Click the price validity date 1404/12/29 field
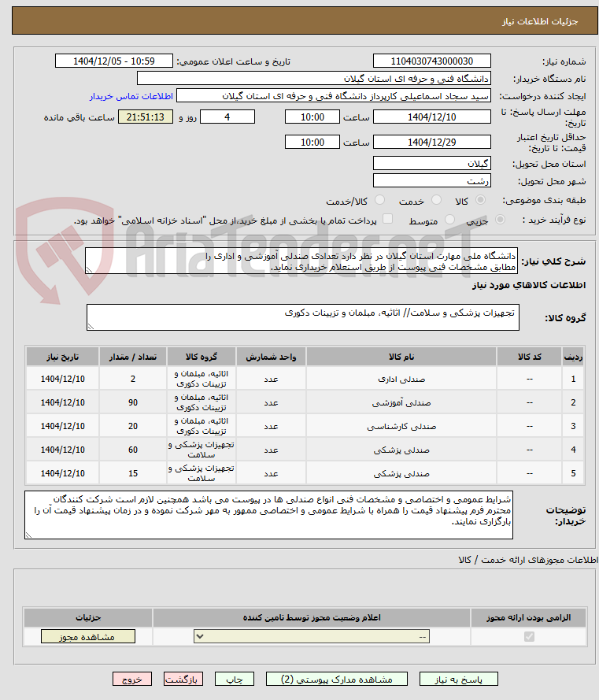 tap(431, 143)
